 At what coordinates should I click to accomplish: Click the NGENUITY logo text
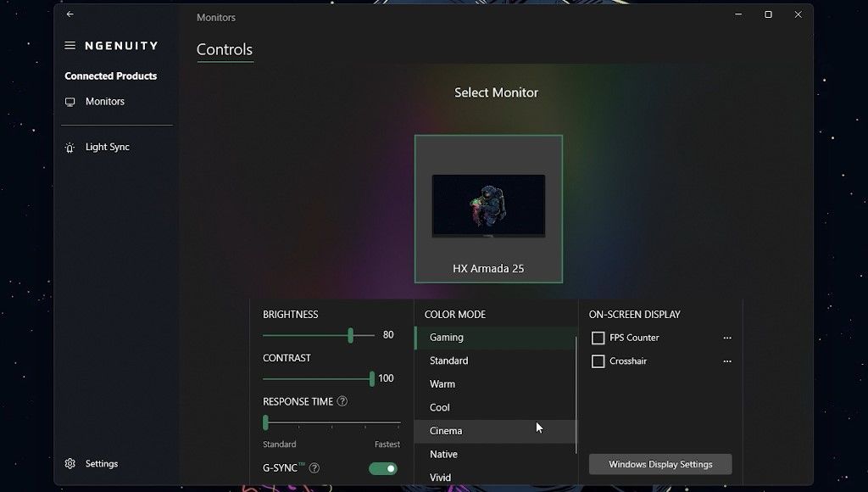click(121, 46)
